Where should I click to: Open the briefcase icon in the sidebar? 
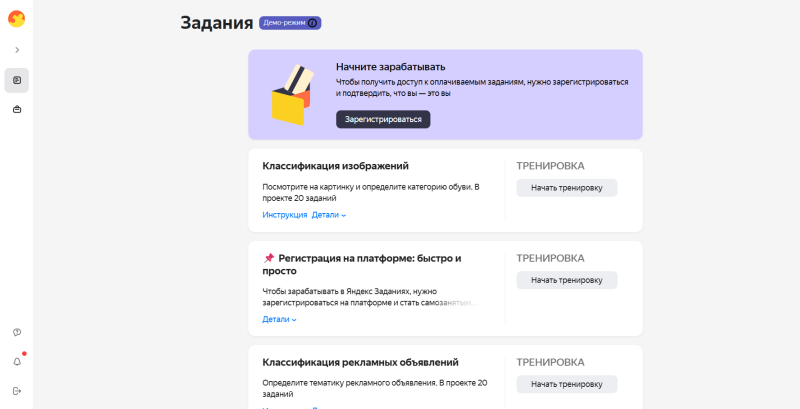click(17, 109)
